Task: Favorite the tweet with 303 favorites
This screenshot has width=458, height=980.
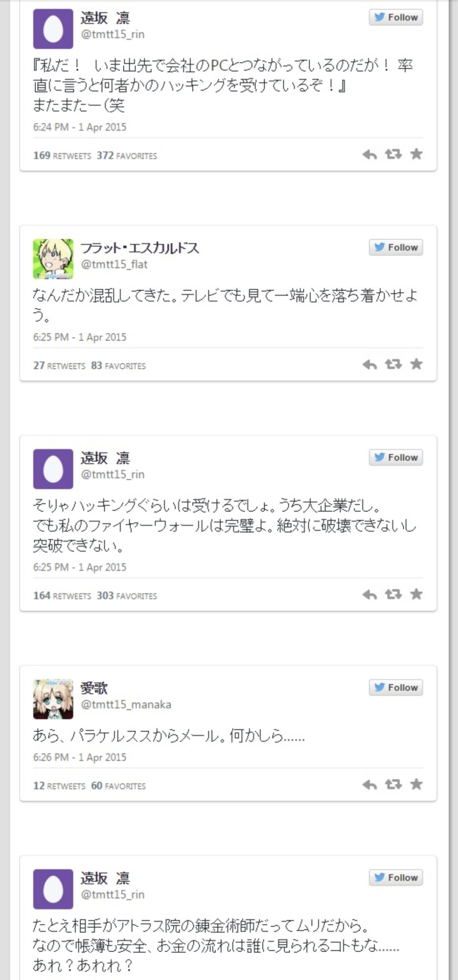Action: 416,594
